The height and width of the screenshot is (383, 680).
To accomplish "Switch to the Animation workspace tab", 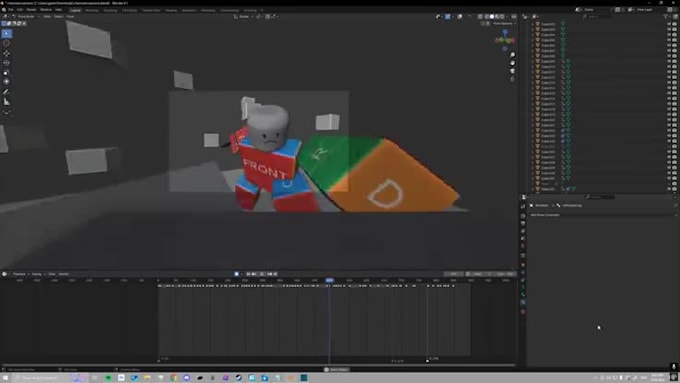I will coord(189,10).
